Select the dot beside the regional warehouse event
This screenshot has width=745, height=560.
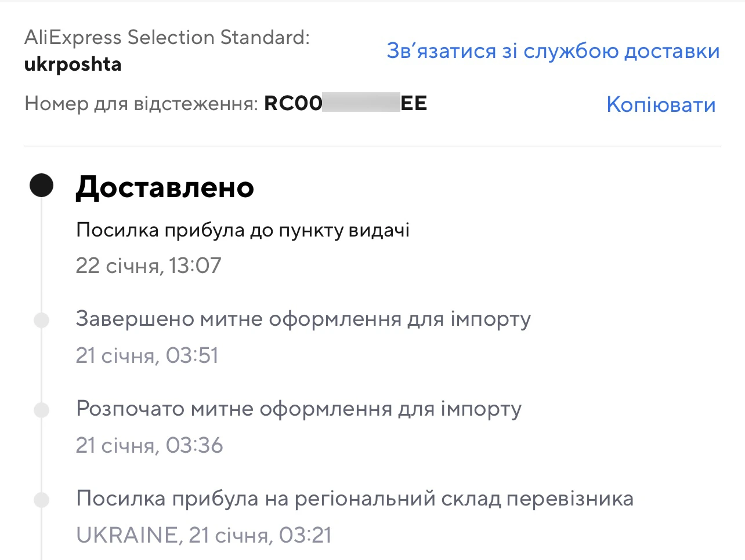pyautogui.click(x=41, y=500)
